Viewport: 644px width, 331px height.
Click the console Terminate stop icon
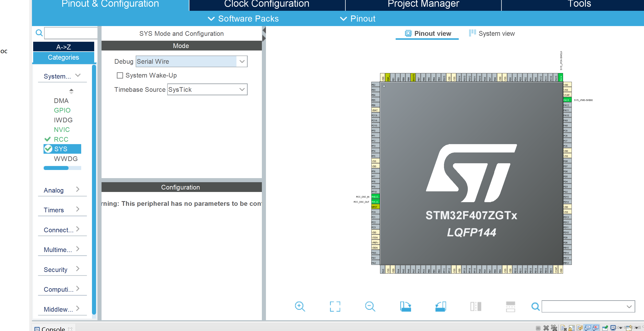click(x=538, y=328)
